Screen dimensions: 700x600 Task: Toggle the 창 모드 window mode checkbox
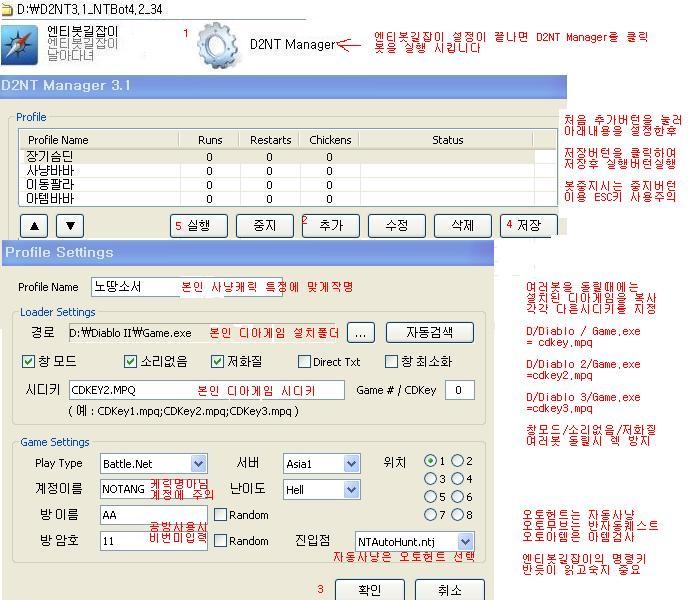tap(29, 361)
